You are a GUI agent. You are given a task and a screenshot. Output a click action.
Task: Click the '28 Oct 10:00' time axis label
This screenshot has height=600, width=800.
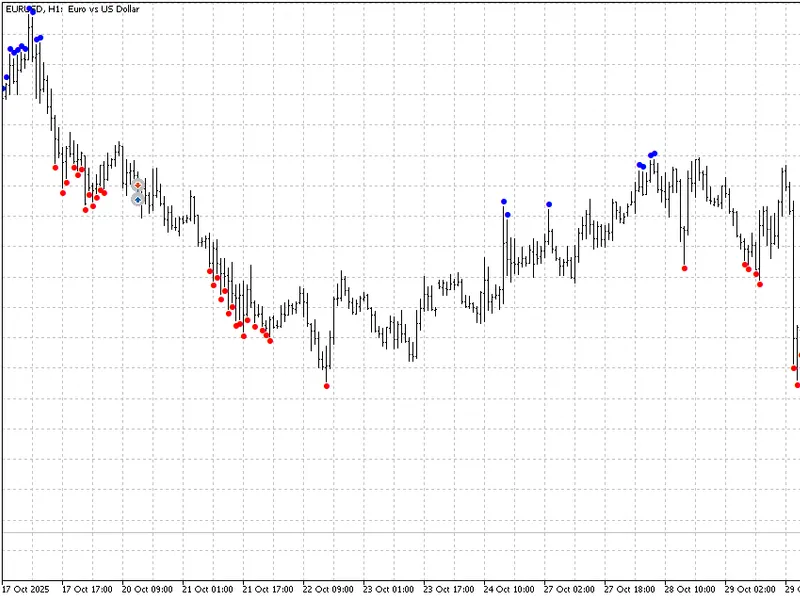coord(690,589)
